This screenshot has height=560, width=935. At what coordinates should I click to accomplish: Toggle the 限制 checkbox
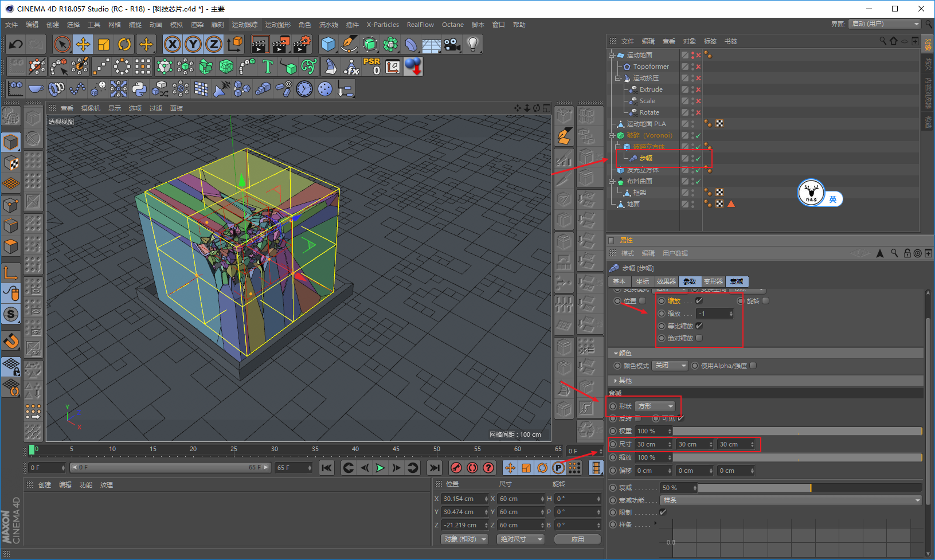[x=663, y=512]
